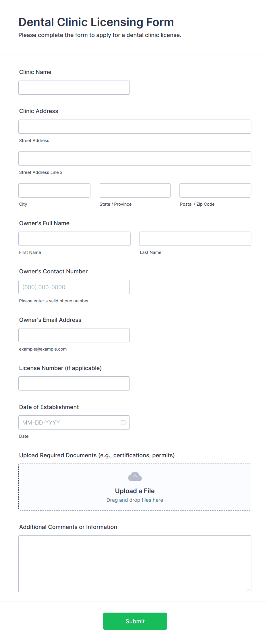Viewport: 267px width, 644px height.
Task: Select the License Number field
Action: 74,383
